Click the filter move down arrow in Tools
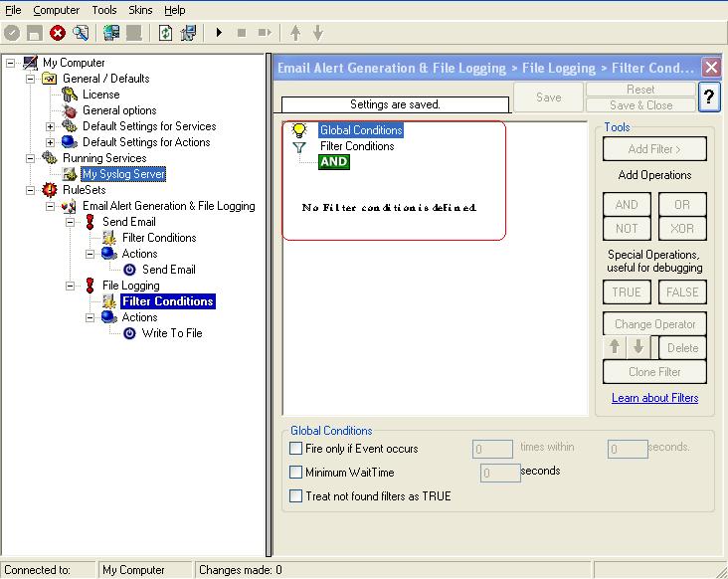Screen dimensions: 728x579 pos(638,347)
